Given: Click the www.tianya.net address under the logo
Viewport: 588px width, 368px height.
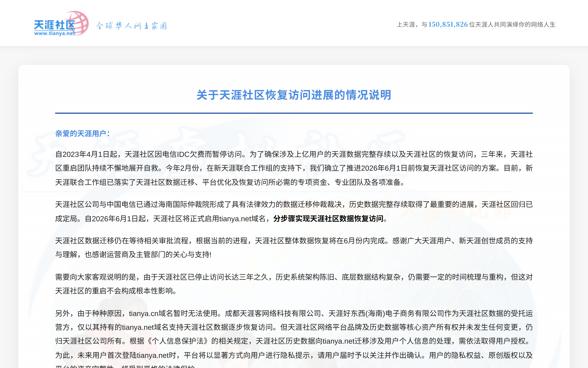Looking at the screenshot, I should (x=55, y=33).
